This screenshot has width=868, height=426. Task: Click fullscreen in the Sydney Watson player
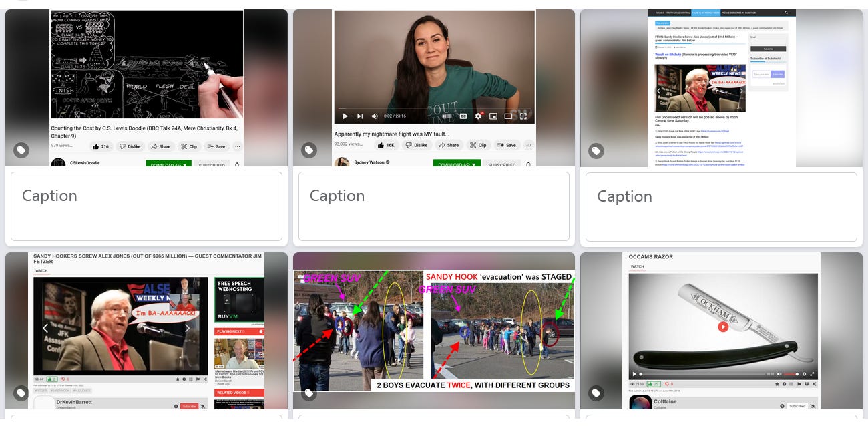(523, 116)
